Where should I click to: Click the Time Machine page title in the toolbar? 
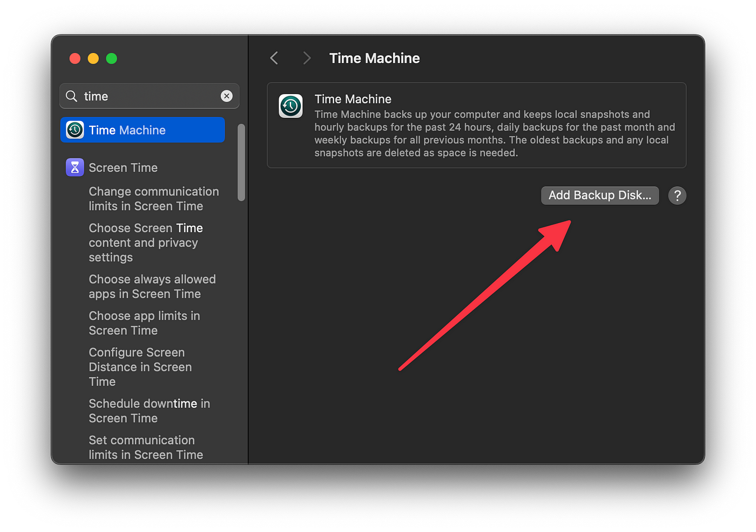[x=375, y=58]
